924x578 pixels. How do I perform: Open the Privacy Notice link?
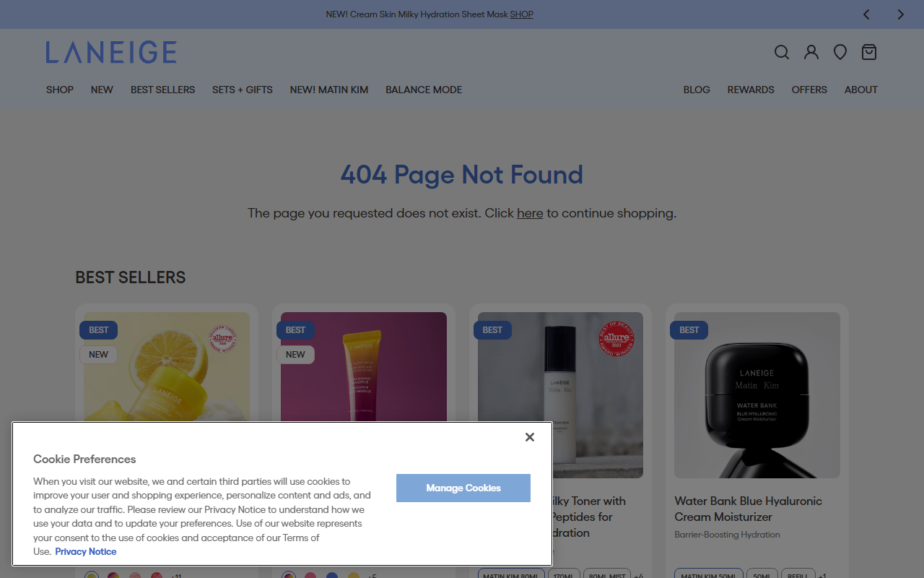click(86, 551)
